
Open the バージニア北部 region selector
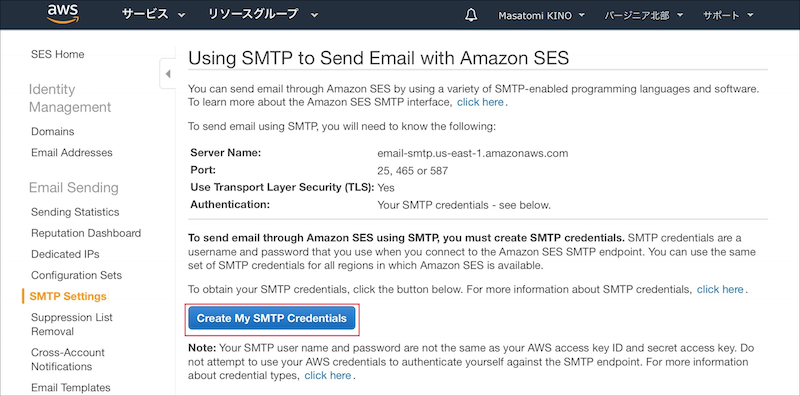pyautogui.click(x=643, y=15)
